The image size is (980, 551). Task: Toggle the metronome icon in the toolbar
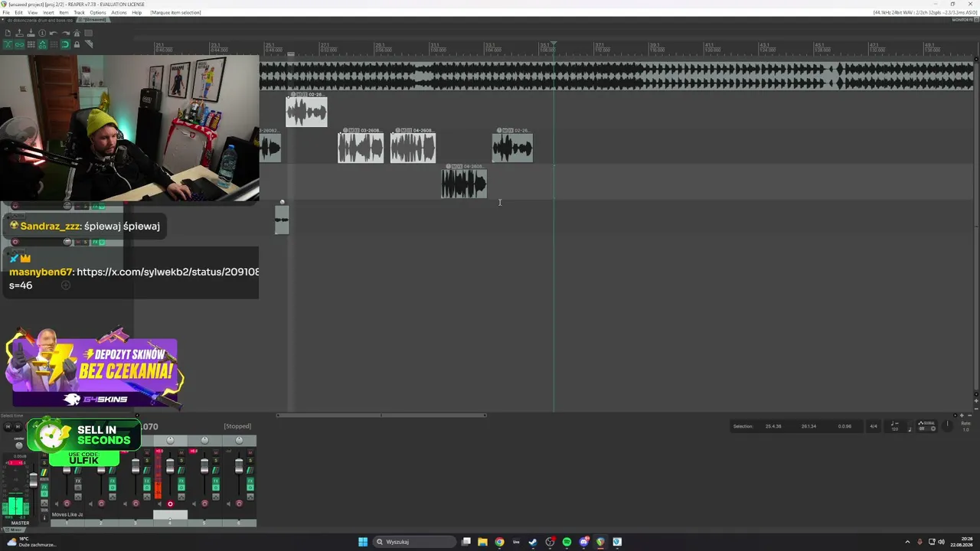[x=77, y=33]
